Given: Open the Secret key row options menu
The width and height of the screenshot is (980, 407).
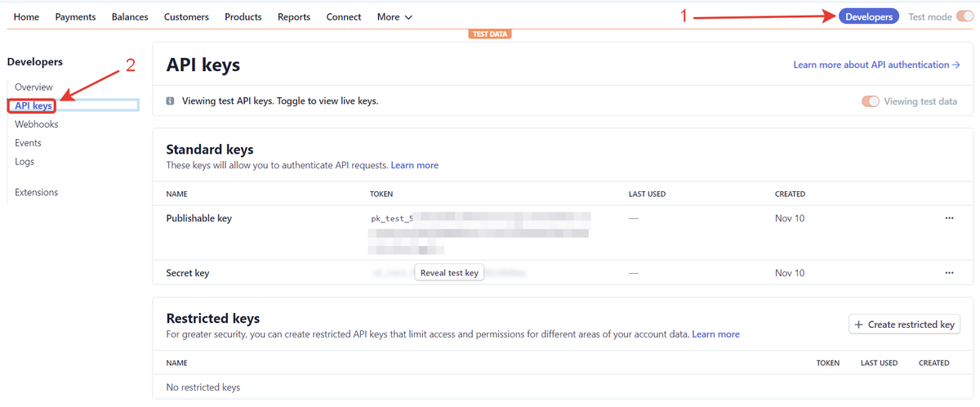Looking at the screenshot, I should [949, 272].
